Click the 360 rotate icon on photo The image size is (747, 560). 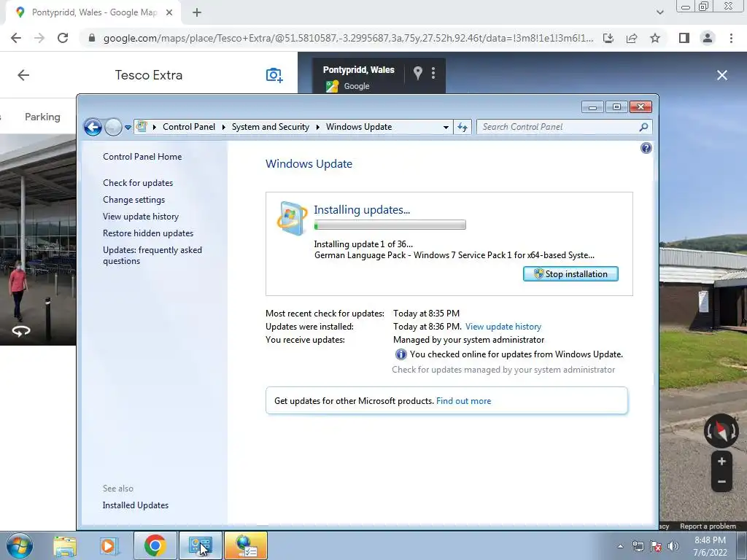(21, 331)
